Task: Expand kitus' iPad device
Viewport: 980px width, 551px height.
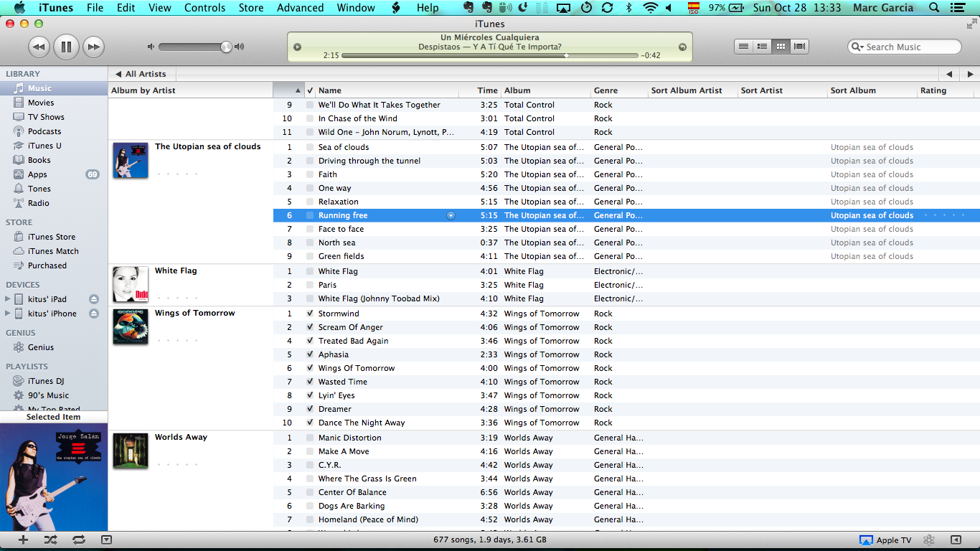Action: pos(8,299)
